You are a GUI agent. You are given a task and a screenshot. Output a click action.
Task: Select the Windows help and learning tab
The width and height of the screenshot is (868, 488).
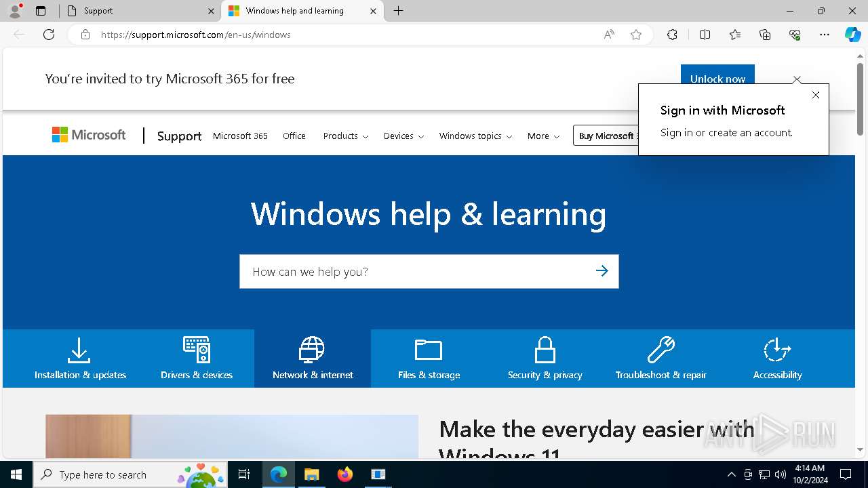click(x=302, y=11)
